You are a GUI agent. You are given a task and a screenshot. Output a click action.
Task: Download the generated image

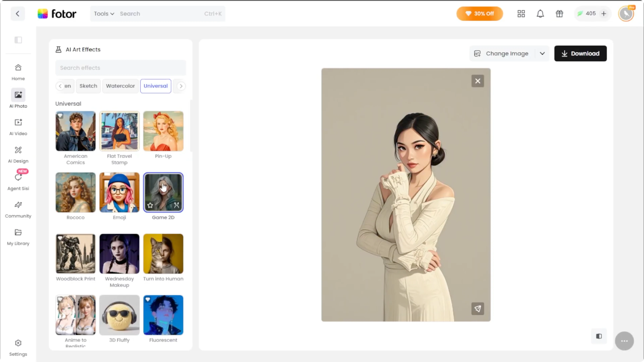(580, 54)
